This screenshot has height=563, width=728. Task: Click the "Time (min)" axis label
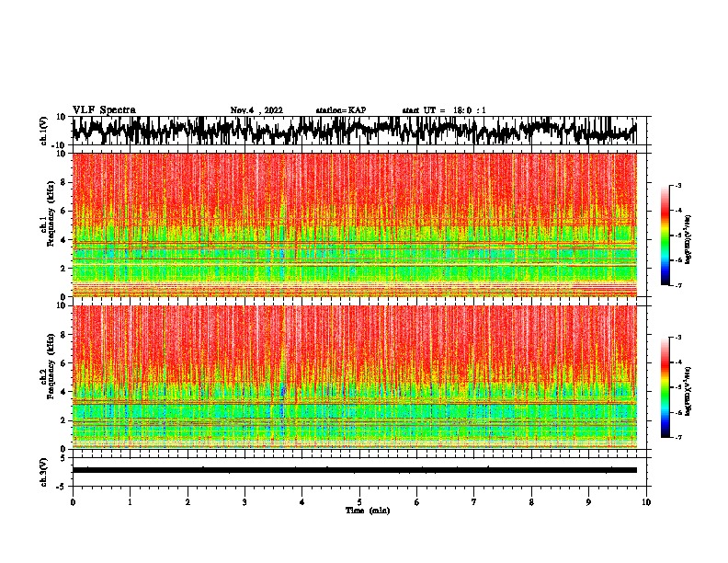[x=368, y=511]
